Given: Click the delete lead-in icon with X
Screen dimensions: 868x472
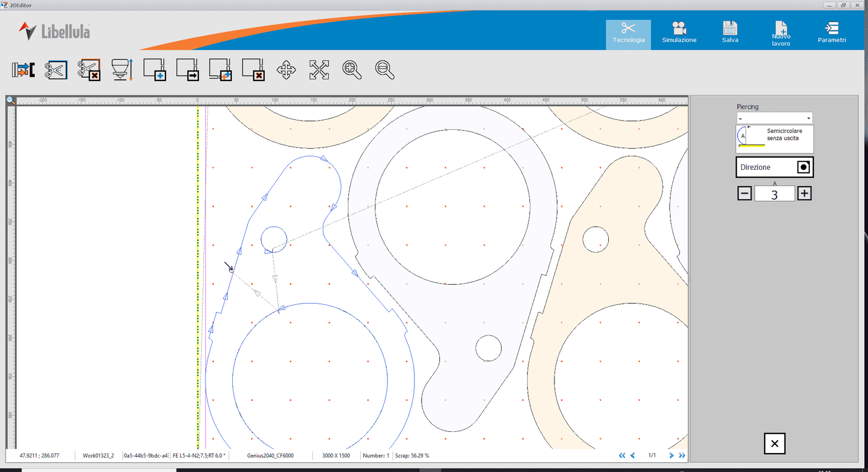Looking at the screenshot, I should (x=253, y=70).
